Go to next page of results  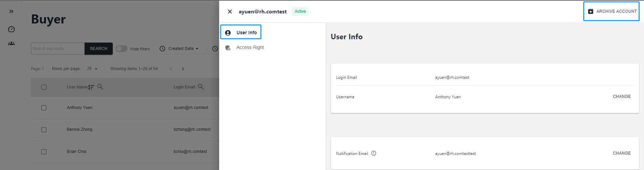tap(183, 69)
